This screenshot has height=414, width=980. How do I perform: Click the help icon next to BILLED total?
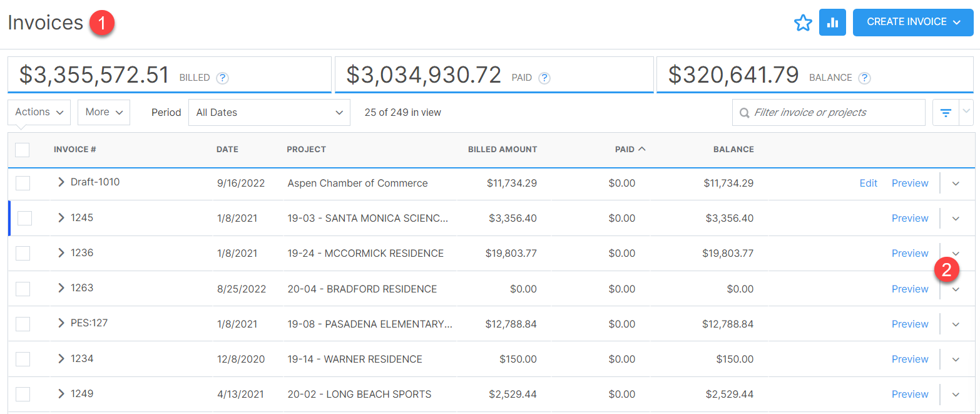[x=222, y=78]
